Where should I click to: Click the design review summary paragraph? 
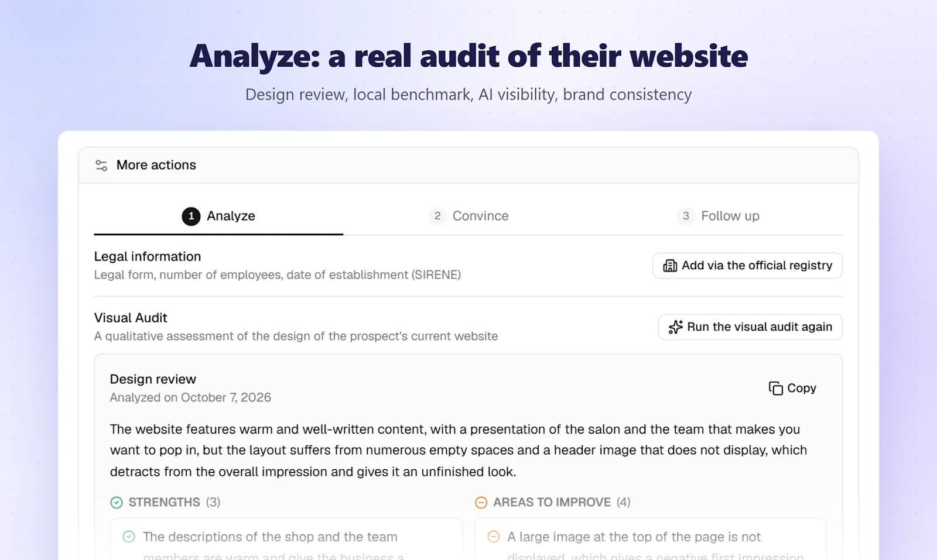point(459,451)
